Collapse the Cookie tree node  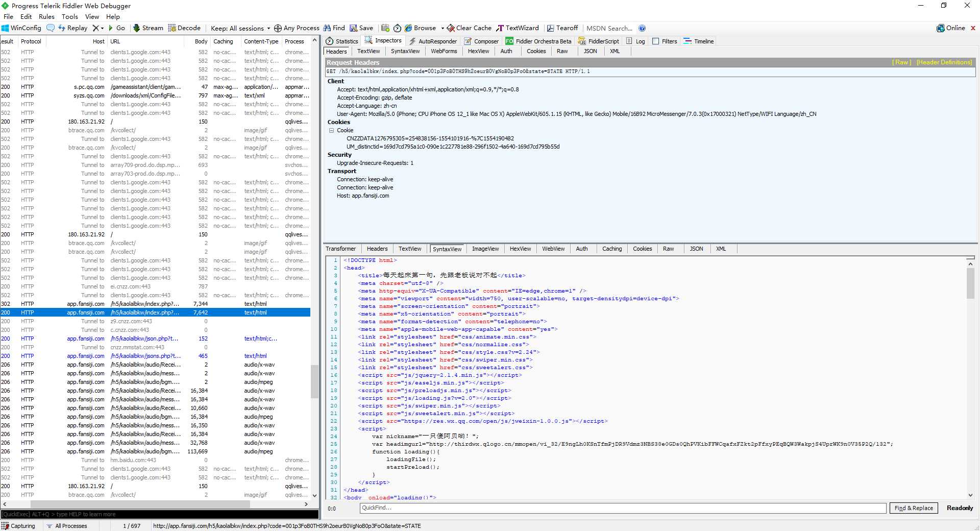331,130
